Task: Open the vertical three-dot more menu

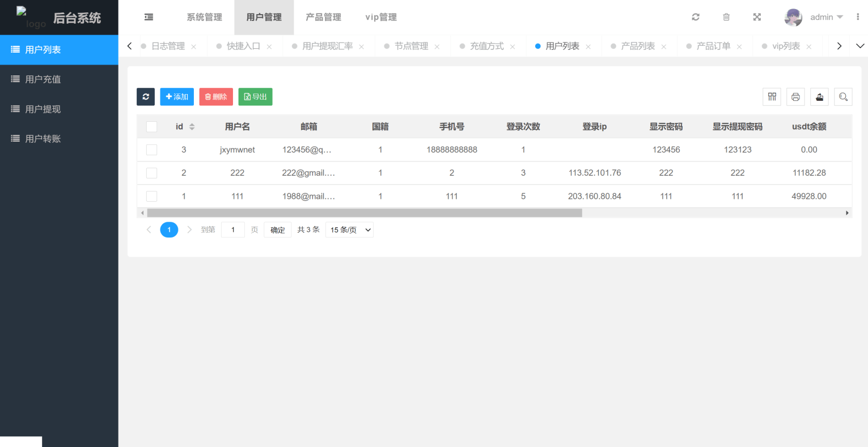Action: point(858,17)
